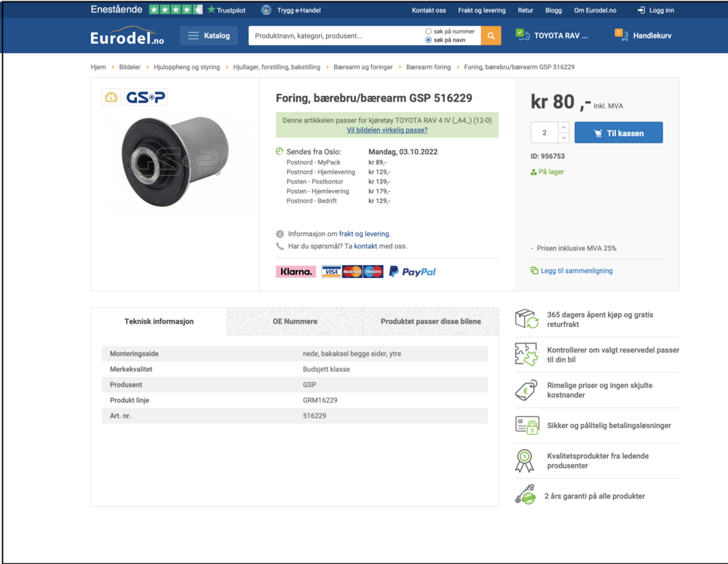Click the 'Til kassen' button

[618, 133]
